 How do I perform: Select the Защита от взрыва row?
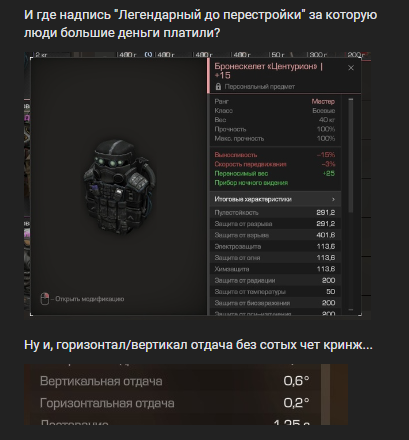click(x=275, y=235)
